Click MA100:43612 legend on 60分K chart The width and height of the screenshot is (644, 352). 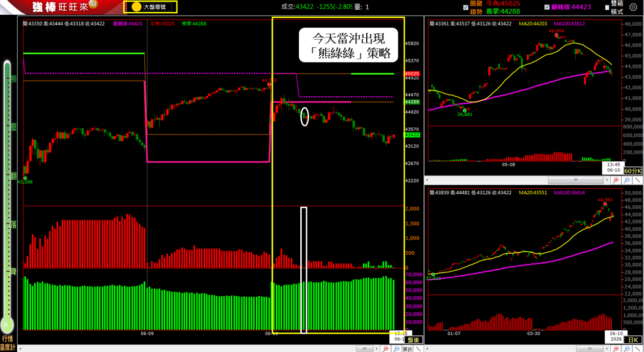pyautogui.click(x=570, y=23)
